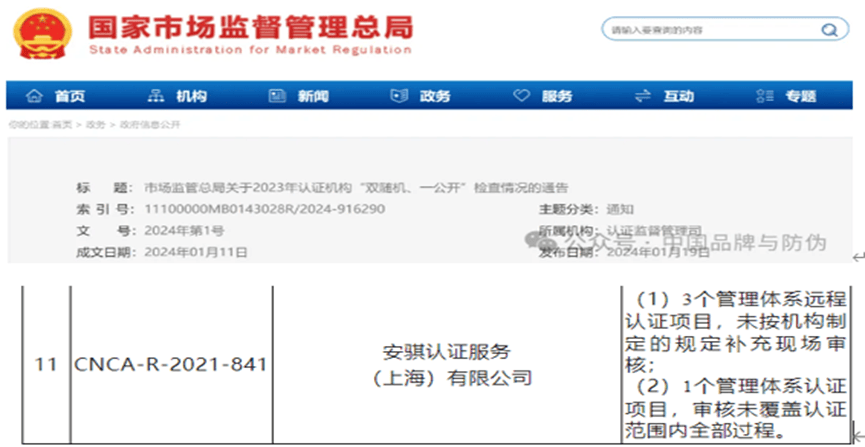Viewport: 865px width, 447px height.
Task: Click the list icon beside 专题
Action: 764,96
